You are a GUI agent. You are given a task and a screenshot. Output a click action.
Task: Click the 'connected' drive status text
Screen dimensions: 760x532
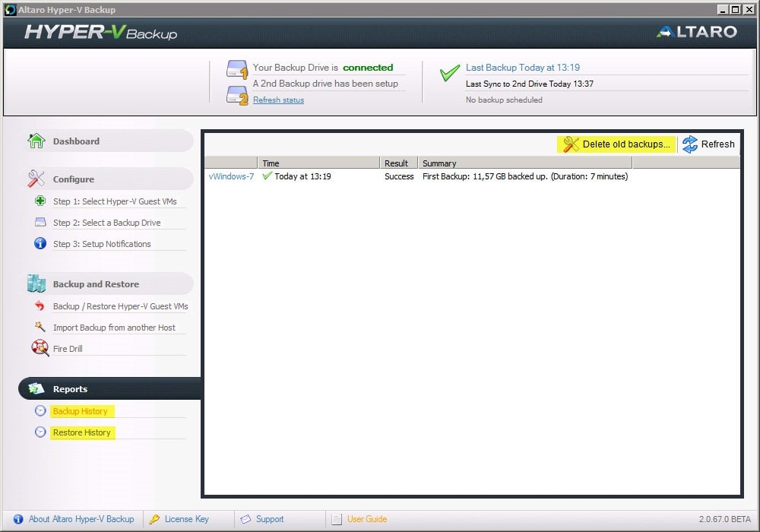(368, 68)
